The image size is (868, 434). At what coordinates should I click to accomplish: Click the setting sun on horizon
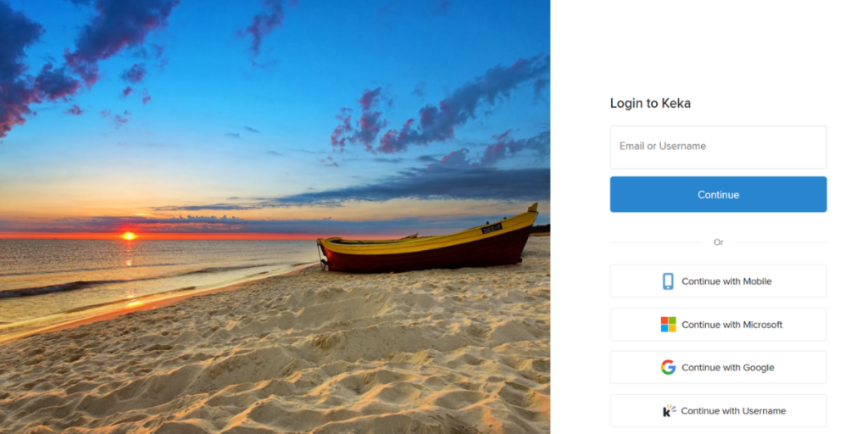coord(129,236)
